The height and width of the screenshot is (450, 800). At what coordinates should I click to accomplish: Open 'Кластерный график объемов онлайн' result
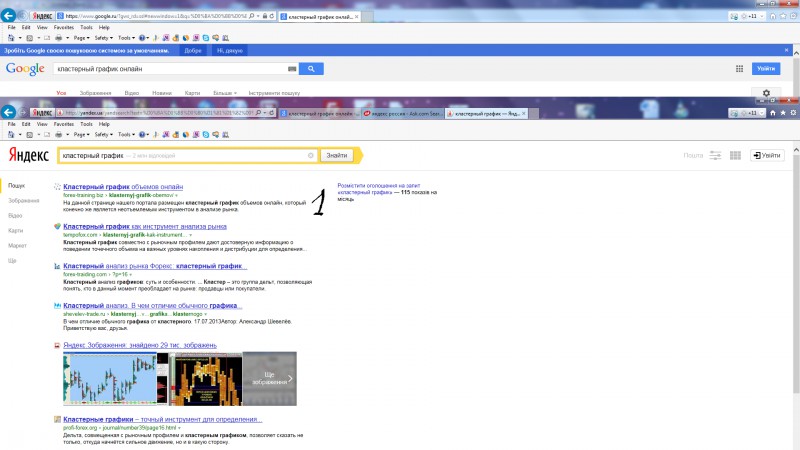pos(123,187)
